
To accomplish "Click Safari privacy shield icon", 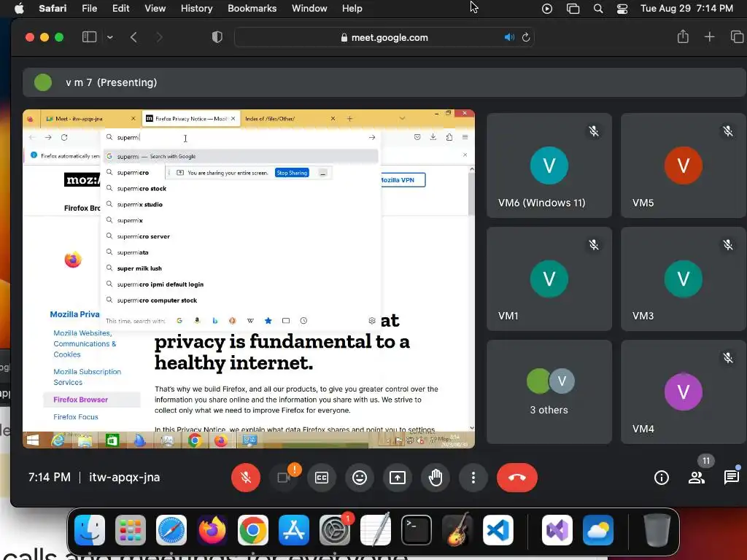I will 217,37.
